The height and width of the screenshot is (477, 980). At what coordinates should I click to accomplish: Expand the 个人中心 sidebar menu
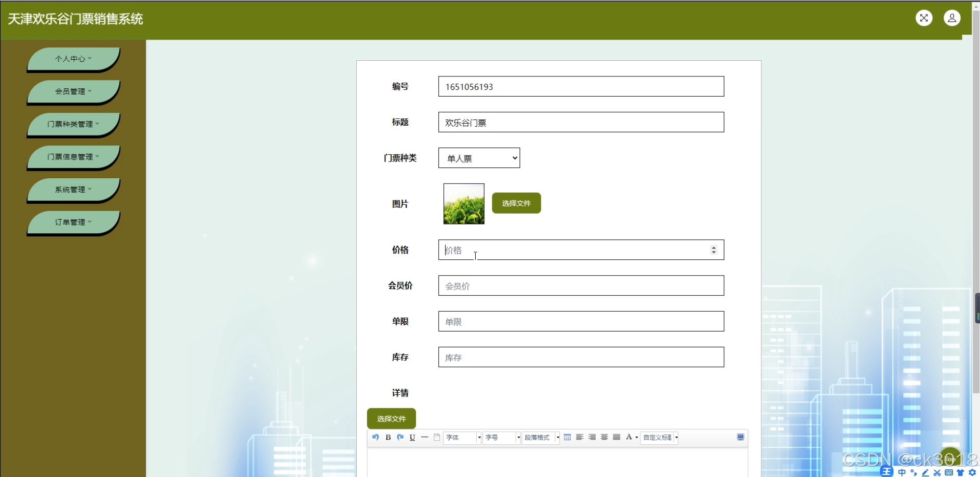[73, 59]
